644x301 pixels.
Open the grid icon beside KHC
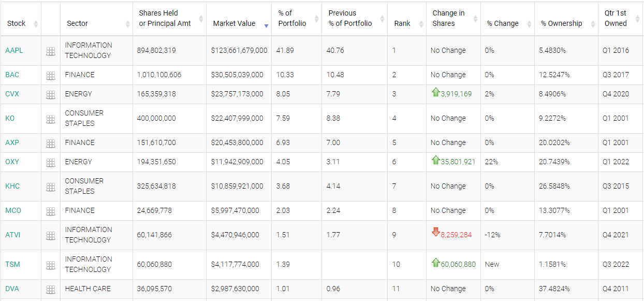pyautogui.click(x=51, y=187)
